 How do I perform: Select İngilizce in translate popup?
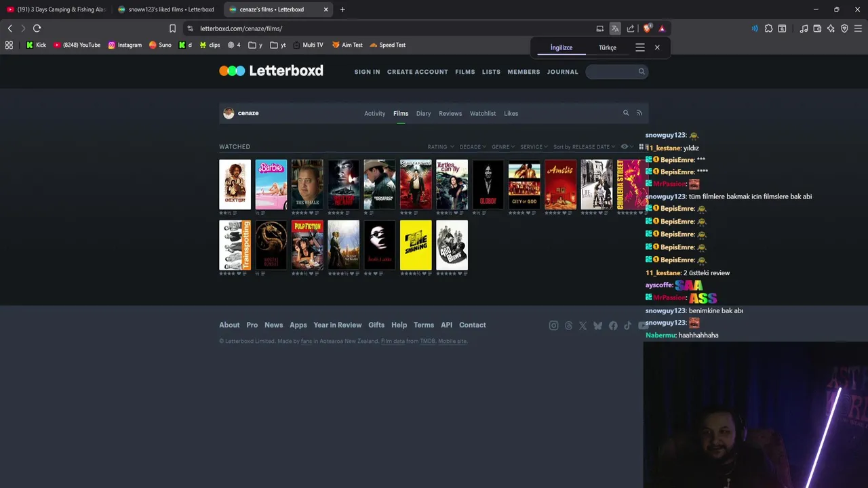click(x=561, y=47)
